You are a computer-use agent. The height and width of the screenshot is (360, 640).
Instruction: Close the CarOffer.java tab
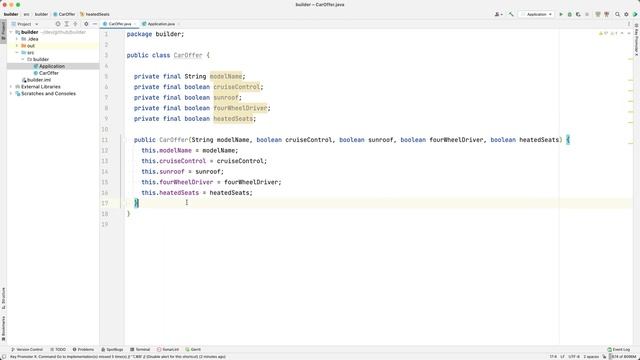click(x=135, y=24)
